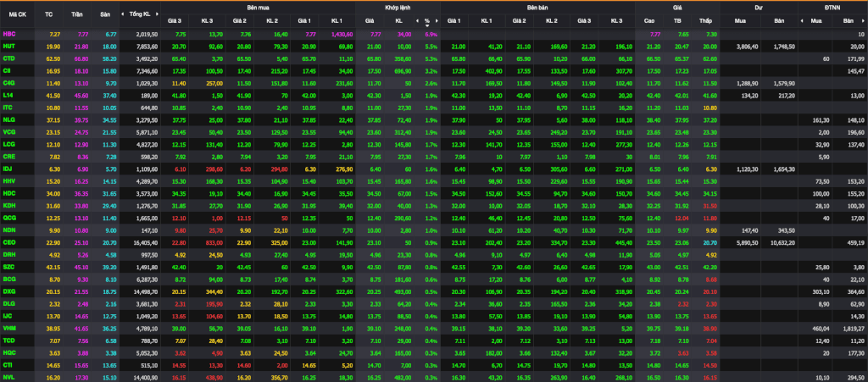Open stock code HUT

(x=8, y=46)
